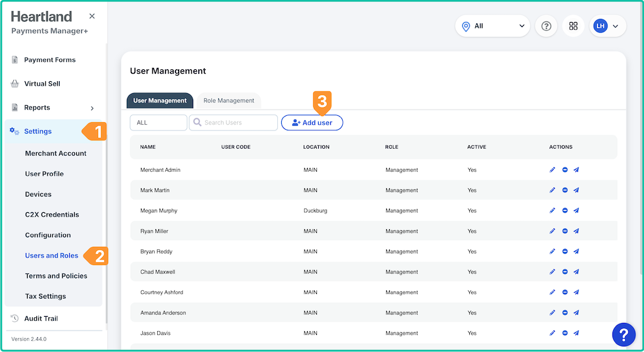
Task: Click paper plane icon for Courtney Ashford
Action: [x=576, y=292]
